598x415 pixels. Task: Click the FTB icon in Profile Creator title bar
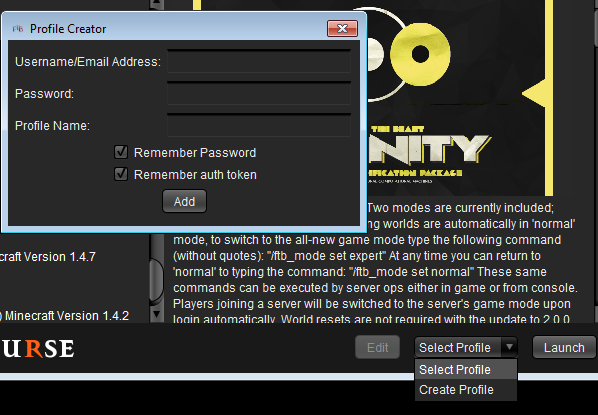(18, 29)
